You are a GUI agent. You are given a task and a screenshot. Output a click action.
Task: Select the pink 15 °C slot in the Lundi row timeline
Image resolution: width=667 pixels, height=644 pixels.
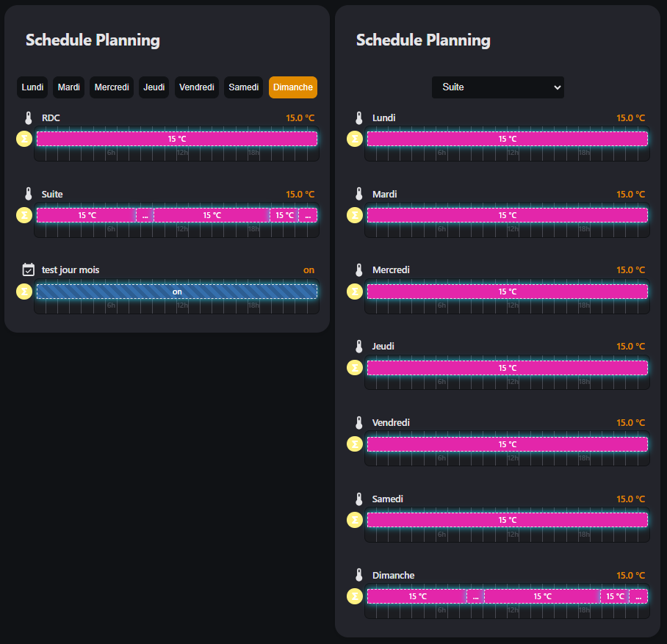[508, 139]
